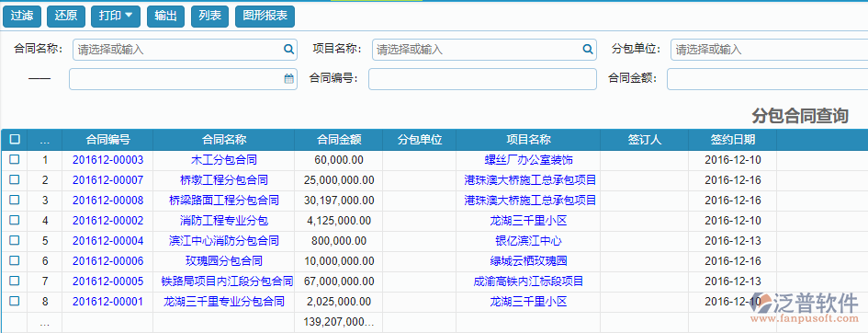Viewport: 868px width, 333px height.
Task: Open project link 银亿滨江中心
Action: click(529, 241)
